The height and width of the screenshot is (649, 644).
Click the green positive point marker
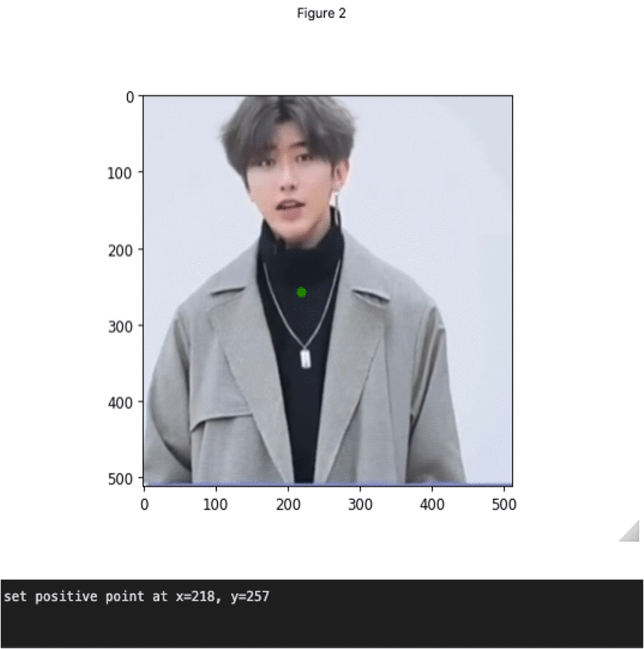pos(302,292)
